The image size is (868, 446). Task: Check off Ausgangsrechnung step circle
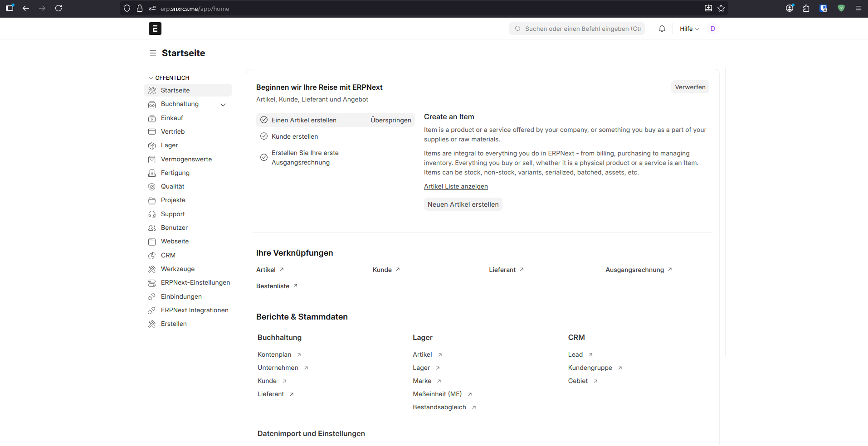tap(264, 157)
